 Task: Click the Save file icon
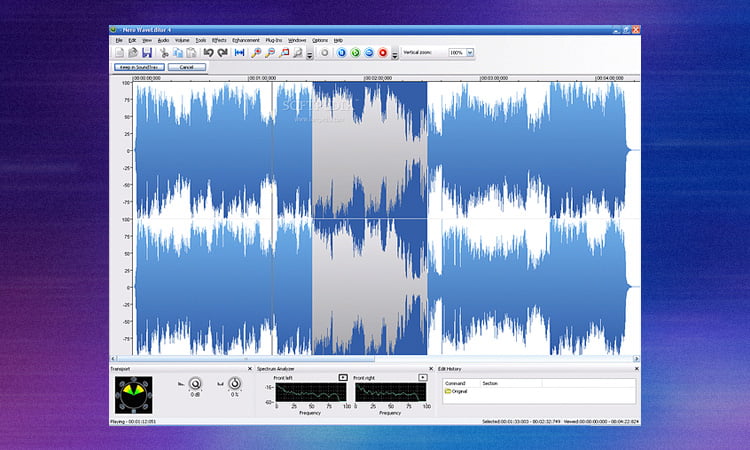click(147, 52)
